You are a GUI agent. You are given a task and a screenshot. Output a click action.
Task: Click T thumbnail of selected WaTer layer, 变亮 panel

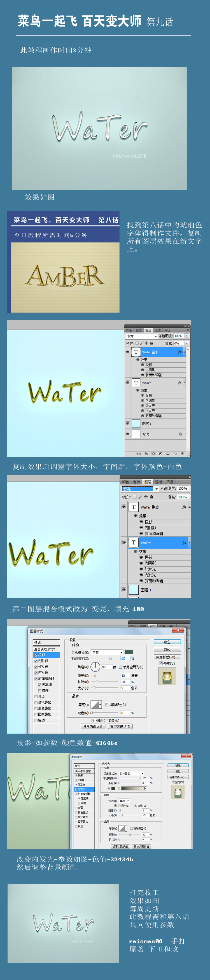click(x=134, y=543)
